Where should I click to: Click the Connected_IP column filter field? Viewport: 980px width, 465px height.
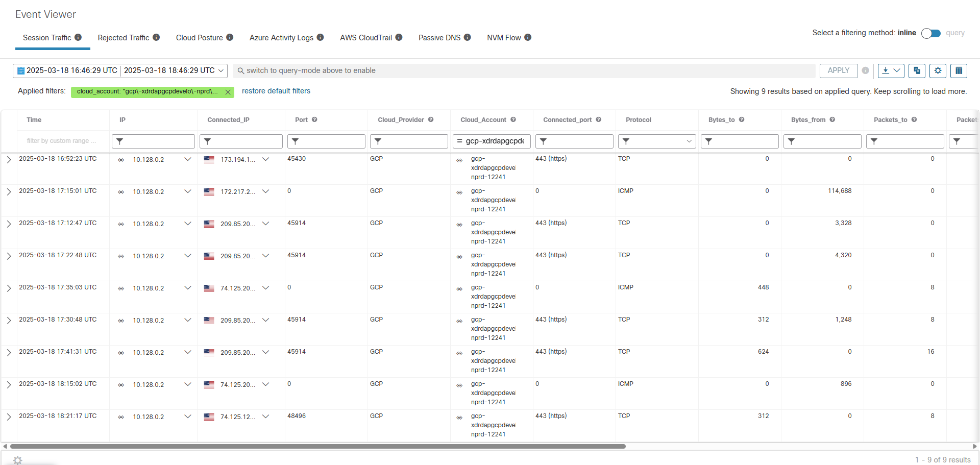(x=241, y=141)
